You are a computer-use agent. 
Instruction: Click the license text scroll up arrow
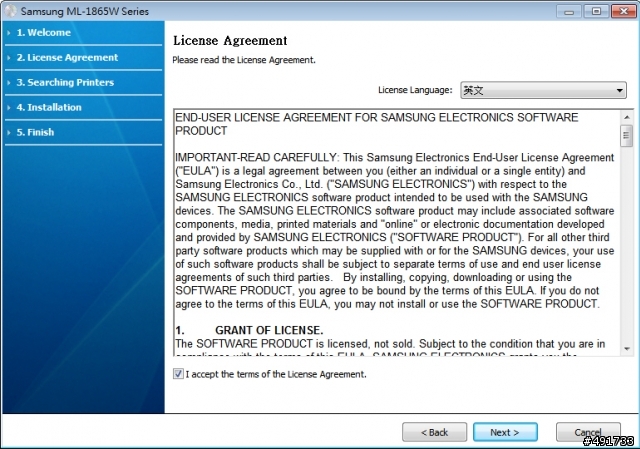click(x=627, y=118)
